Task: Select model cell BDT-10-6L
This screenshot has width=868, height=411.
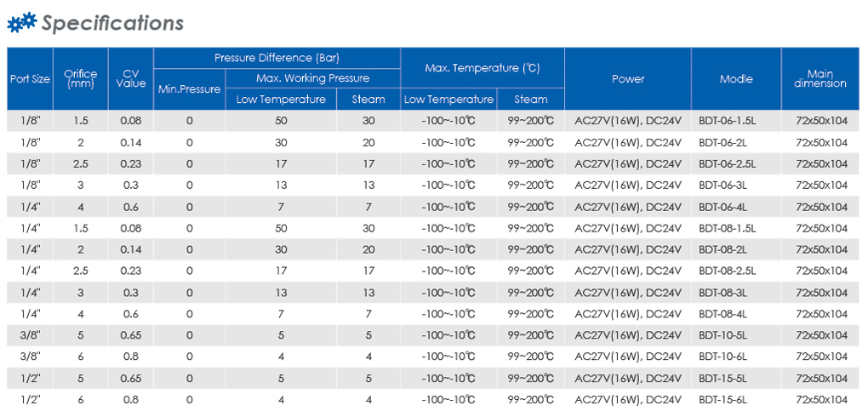Action: click(x=723, y=357)
